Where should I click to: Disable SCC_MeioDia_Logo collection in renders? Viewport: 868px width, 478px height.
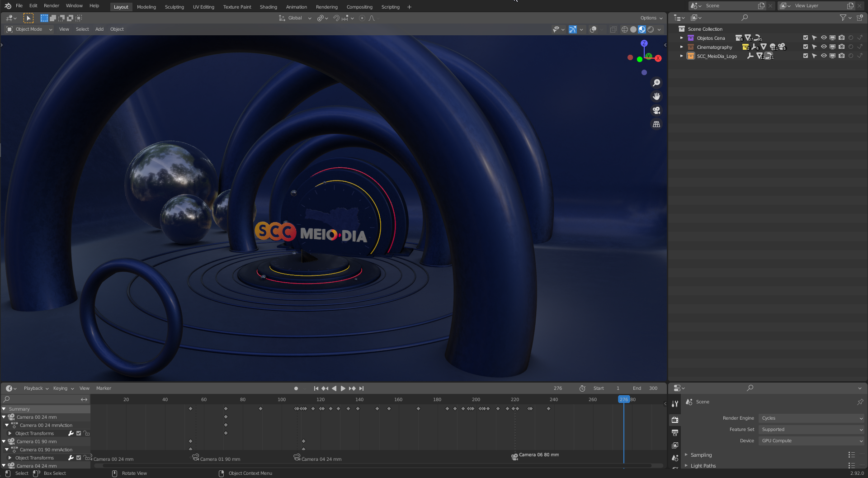(x=841, y=56)
